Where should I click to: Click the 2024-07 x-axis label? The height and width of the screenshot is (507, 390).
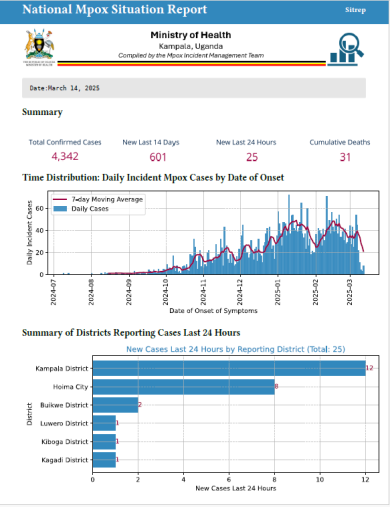click(x=53, y=292)
